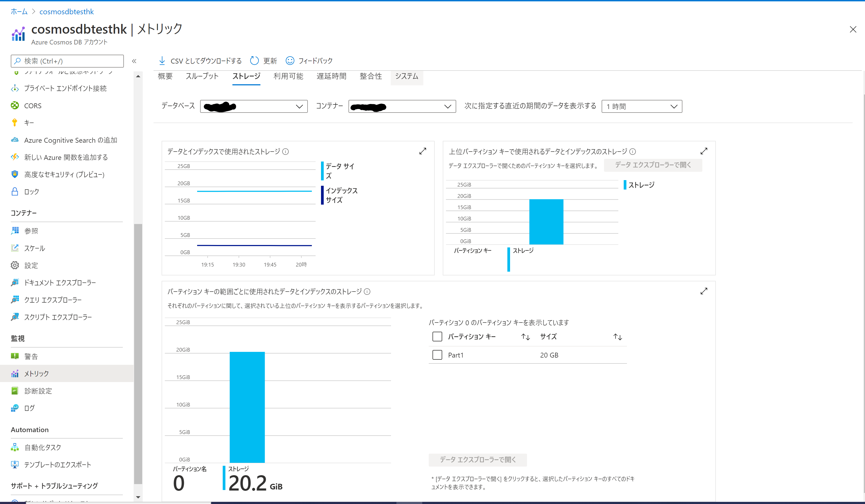Check the Part1 row checkbox
This screenshot has height=504, width=865.
point(437,355)
